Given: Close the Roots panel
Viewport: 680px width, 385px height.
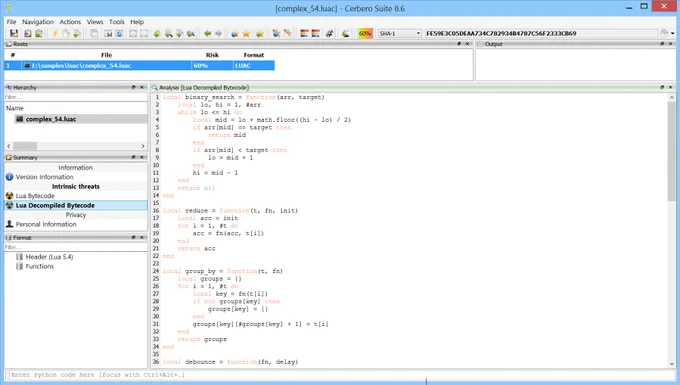Looking at the screenshot, I should tap(467, 44).
